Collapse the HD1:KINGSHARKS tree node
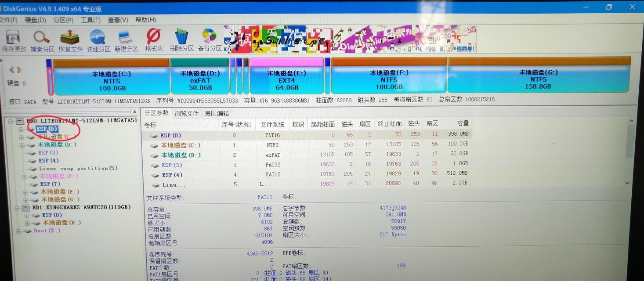 pos(17,208)
